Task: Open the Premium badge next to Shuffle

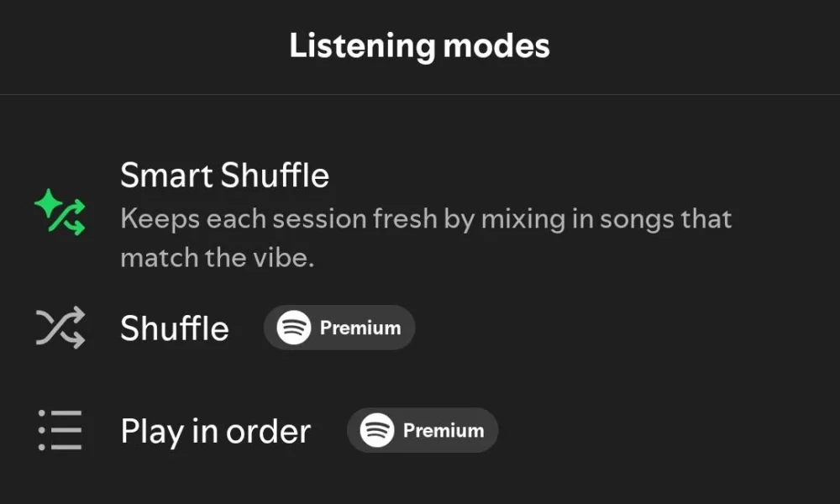Action: pyautogui.click(x=339, y=328)
